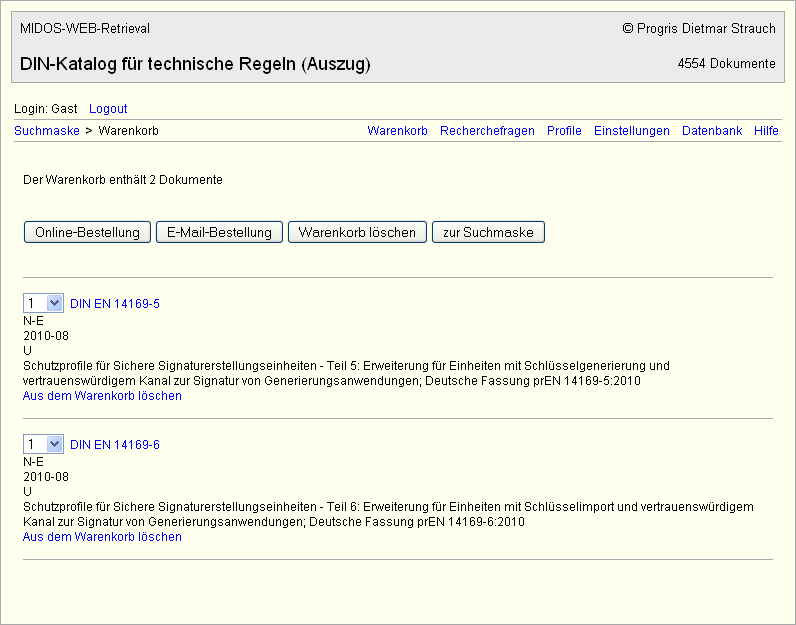Remove DIN EN 14169-6 via Aus dem Warenkorb löschen
The width and height of the screenshot is (796, 625).
click(102, 537)
